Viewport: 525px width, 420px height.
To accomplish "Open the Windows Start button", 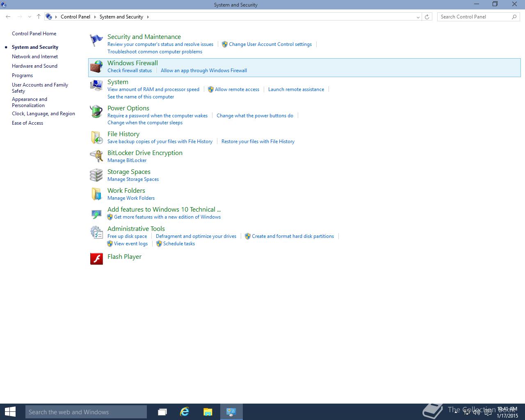I will (x=10, y=412).
